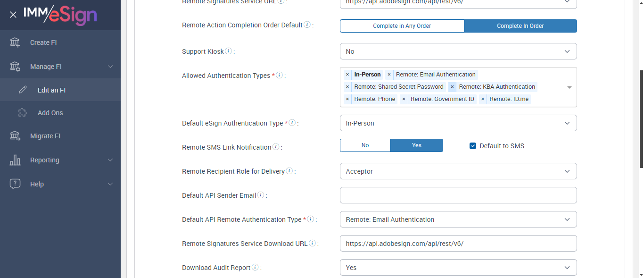Open Default eSign Authentication Type dropdown
This screenshot has width=644, height=278.
458,123
